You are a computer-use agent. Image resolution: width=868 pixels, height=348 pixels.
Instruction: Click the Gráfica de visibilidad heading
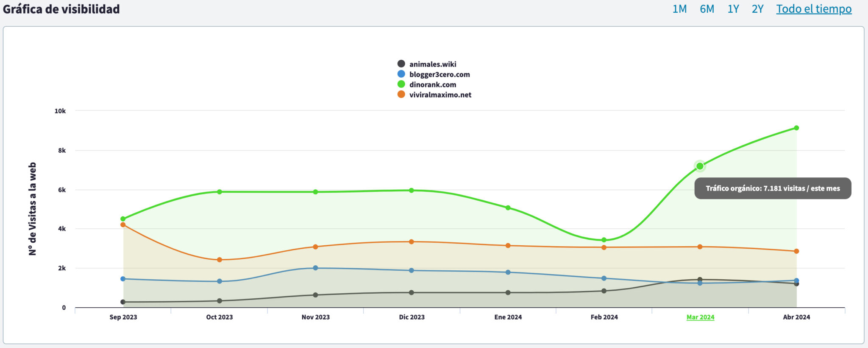point(61,9)
